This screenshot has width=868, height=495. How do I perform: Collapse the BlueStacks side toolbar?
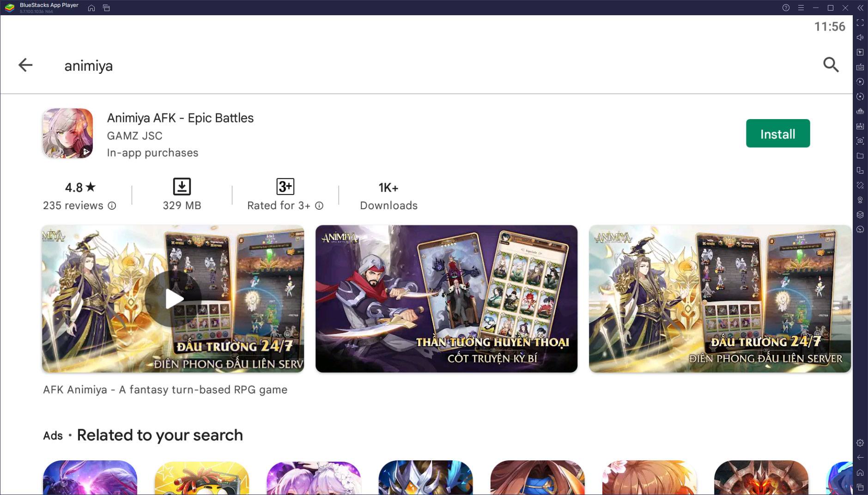pyautogui.click(x=860, y=8)
